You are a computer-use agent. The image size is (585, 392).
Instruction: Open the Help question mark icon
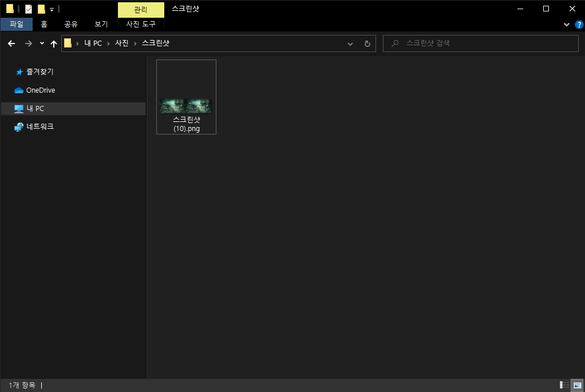point(579,24)
